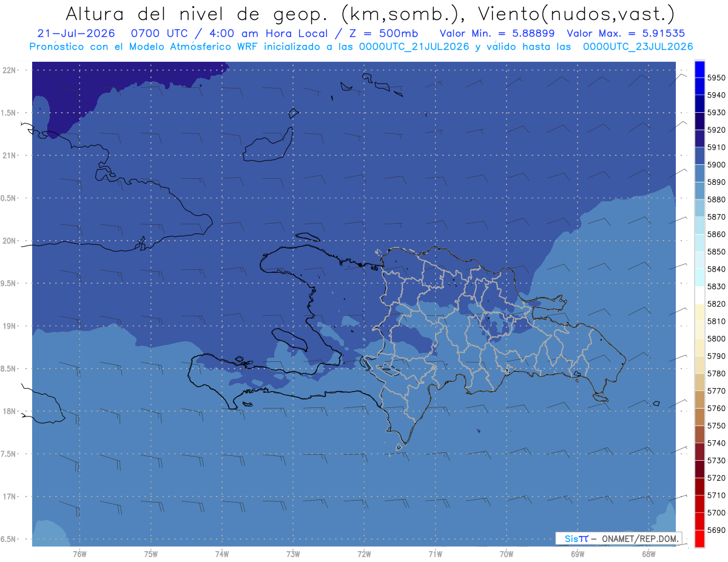Click the legend value 5690
Image resolution: width=728 pixels, height=562 pixels.
pos(716,530)
